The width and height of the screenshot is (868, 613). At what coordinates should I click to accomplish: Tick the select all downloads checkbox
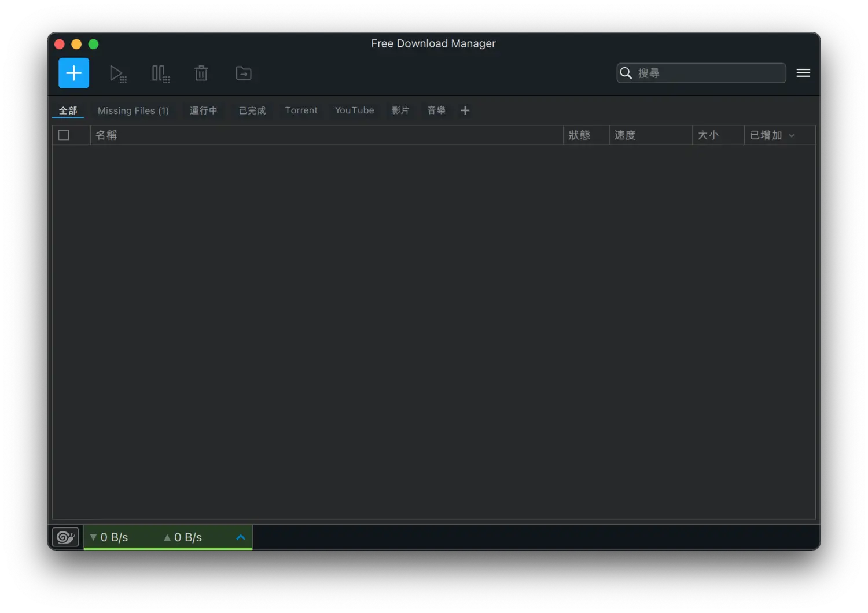click(x=64, y=135)
